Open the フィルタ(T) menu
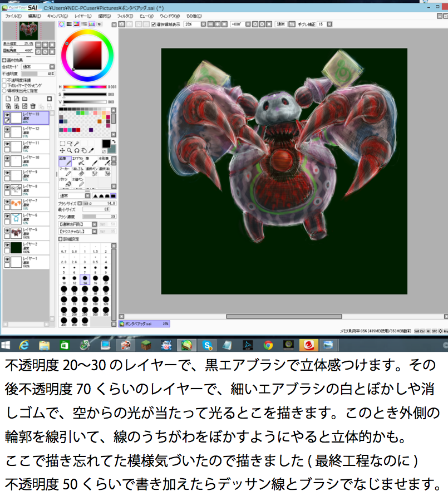448x496 pixels. click(125, 16)
